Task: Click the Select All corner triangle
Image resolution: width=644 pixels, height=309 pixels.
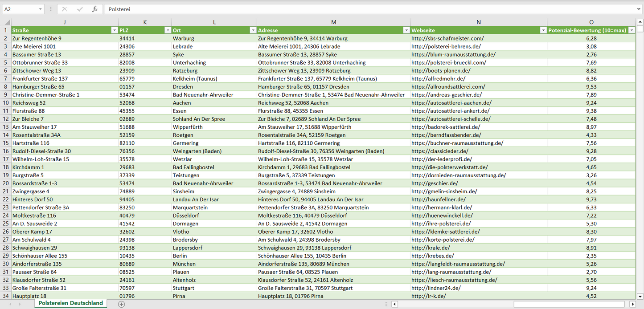Action: [6, 22]
